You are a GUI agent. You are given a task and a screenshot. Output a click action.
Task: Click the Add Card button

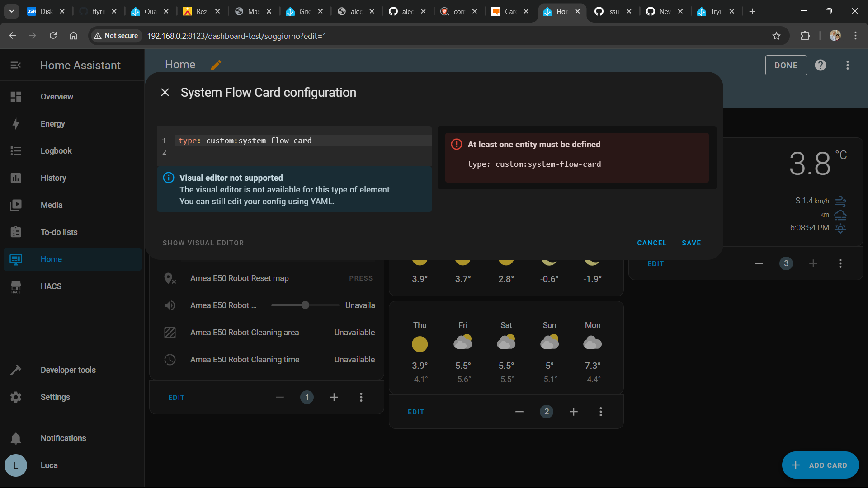click(820, 465)
